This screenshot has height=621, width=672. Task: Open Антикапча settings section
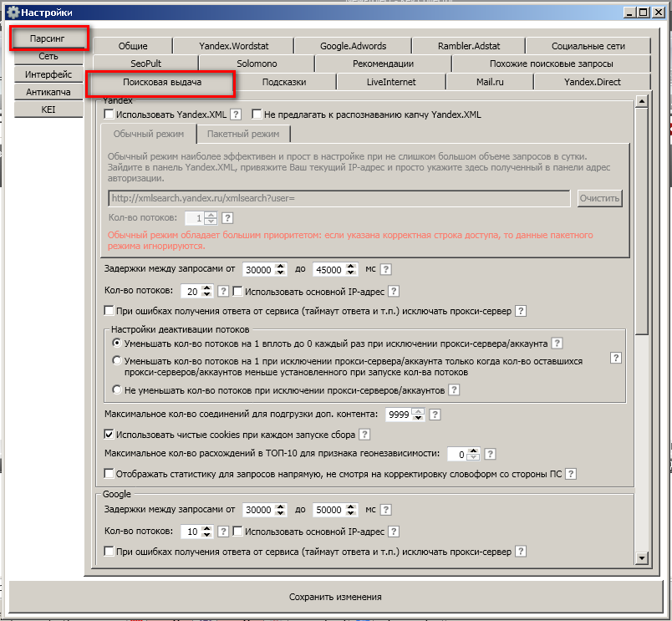pyautogui.click(x=48, y=92)
